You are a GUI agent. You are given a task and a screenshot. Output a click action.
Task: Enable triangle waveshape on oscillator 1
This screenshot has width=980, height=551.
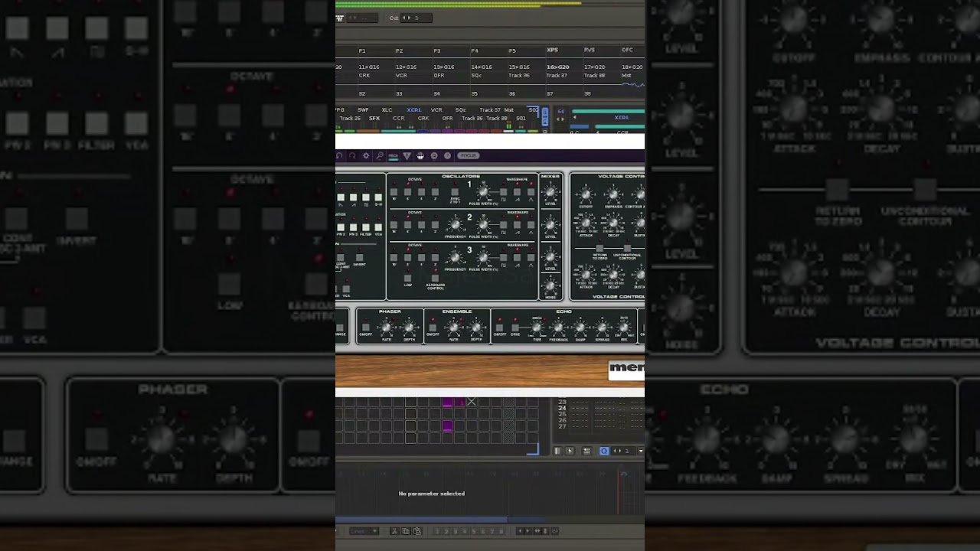point(531,192)
